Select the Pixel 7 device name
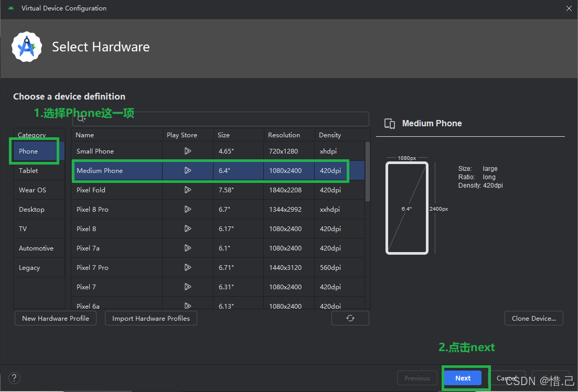Image resolution: width=578 pixels, height=392 pixels. pyautogui.click(x=86, y=287)
